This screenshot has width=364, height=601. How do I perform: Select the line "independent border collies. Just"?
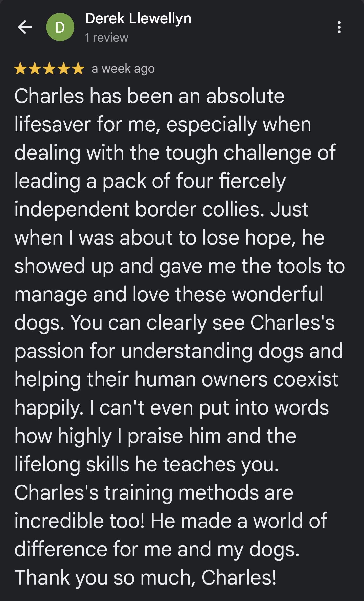161,210
